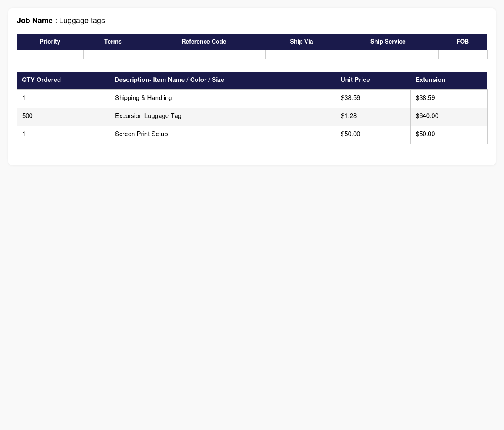Click the Ship Via column header

(x=301, y=42)
